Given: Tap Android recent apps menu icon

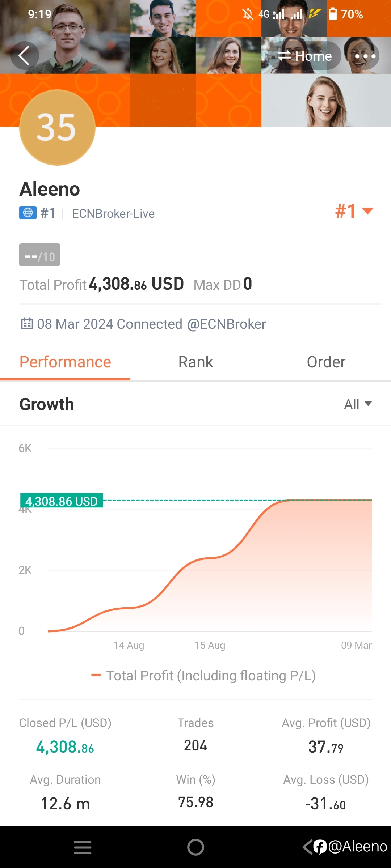Looking at the screenshot, I should pyautogui.click(x=83, y=847).
